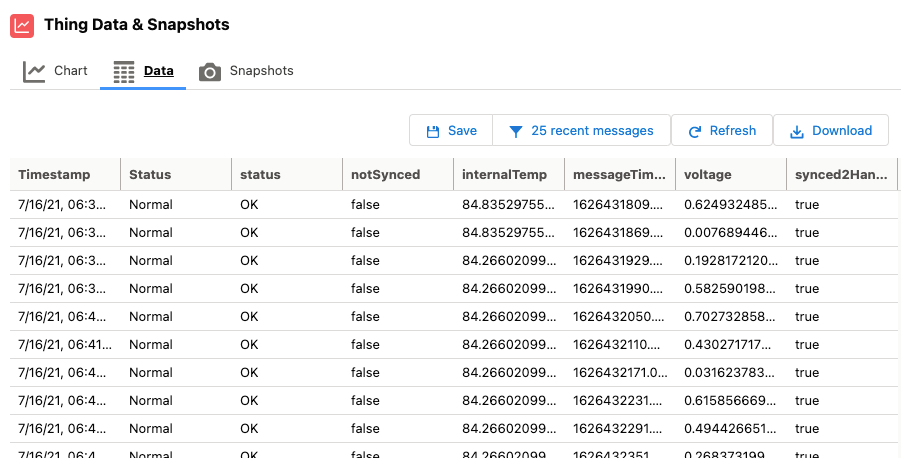
Task: Click OK in the 1626431809 row
Action: click(249, 205)
